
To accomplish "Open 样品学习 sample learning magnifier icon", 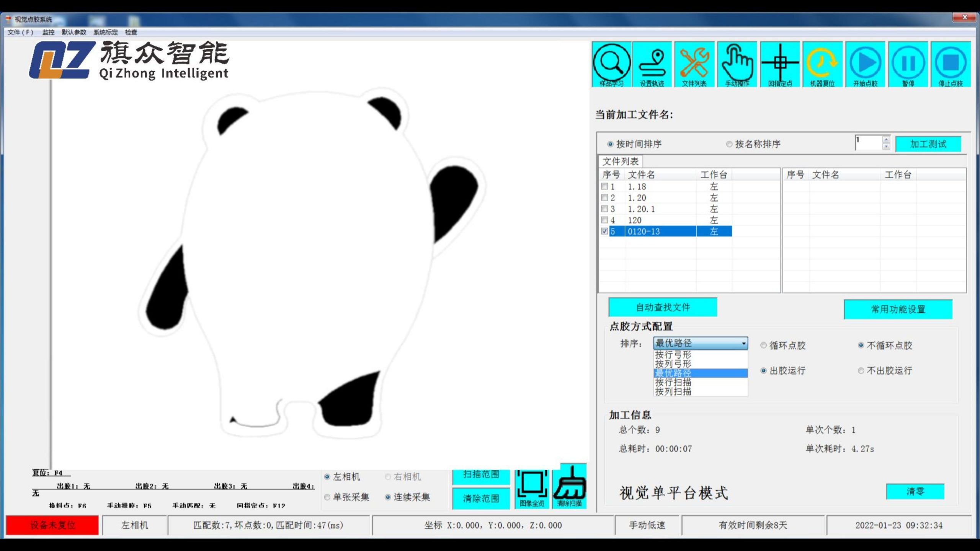I will pos(611,64).
